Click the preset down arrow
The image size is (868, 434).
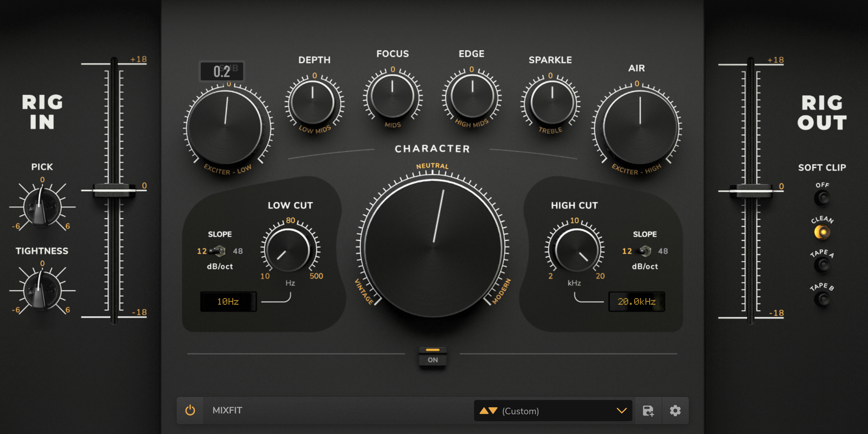(493, 411)
